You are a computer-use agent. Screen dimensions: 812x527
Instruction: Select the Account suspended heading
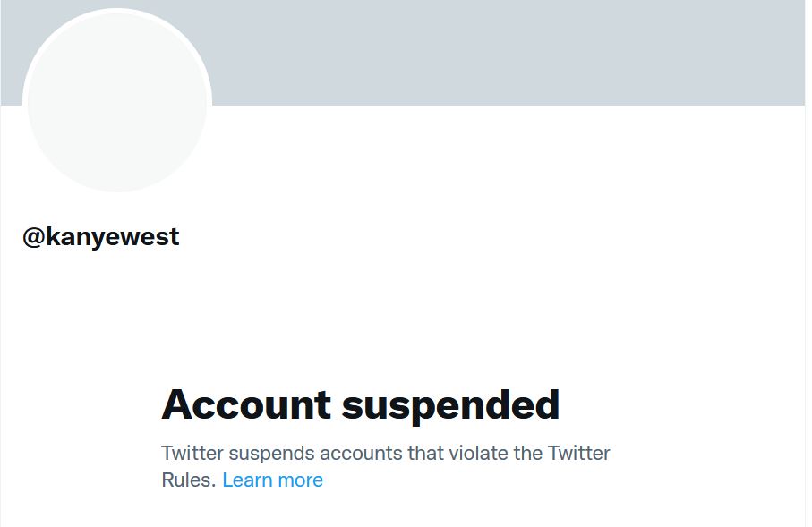[x=360, y=404]
